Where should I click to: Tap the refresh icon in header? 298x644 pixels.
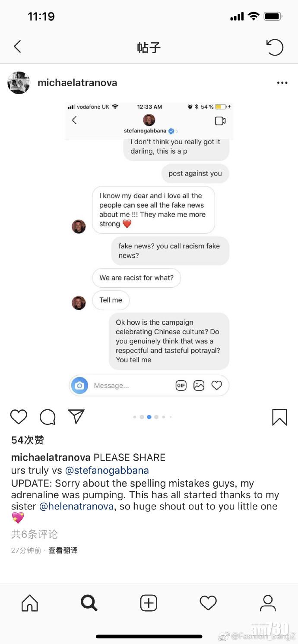(x=274, y=47)
